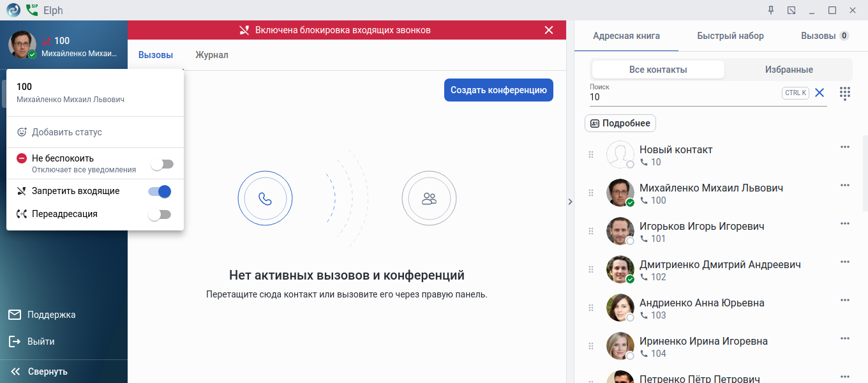Viewport: 868px width, 383px height.
Task: Pin the window with the pin icon
Action: click(771, 10)
